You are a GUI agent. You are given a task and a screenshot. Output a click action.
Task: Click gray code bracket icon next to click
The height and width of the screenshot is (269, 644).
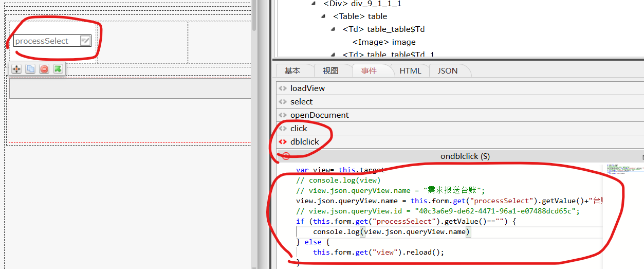(283, 129)
